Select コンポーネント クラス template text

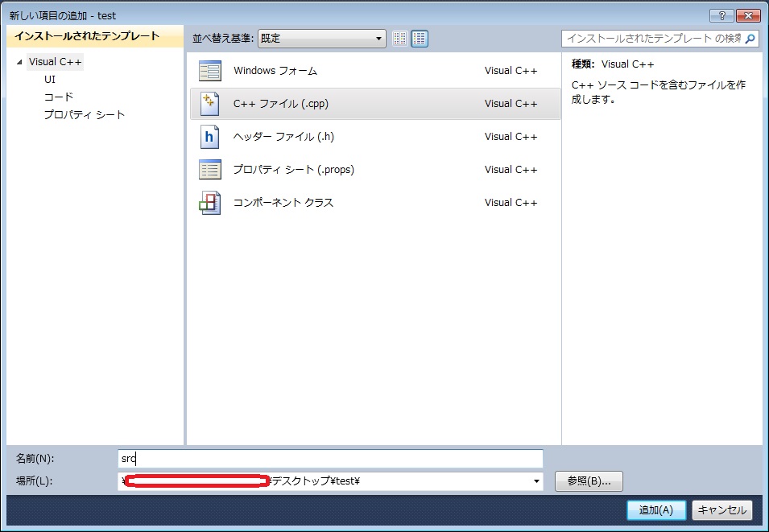click(x=283, y=203)
